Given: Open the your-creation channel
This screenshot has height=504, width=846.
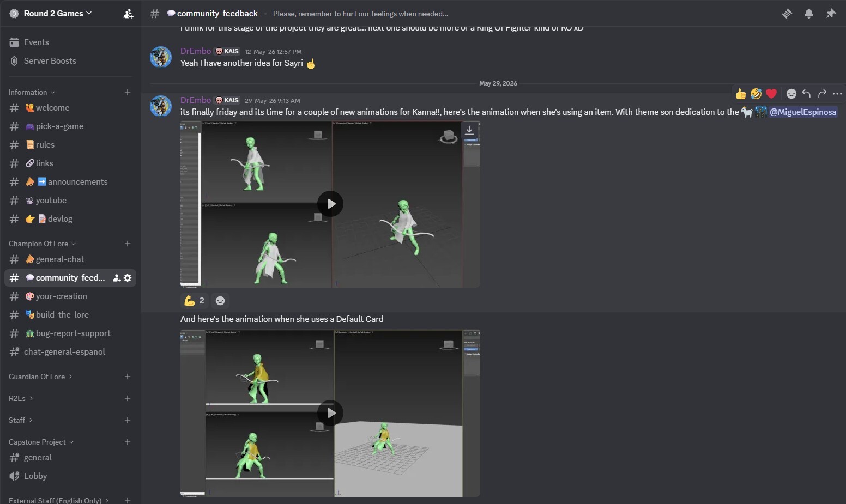Looking at the screenshot, I should 70,296.
